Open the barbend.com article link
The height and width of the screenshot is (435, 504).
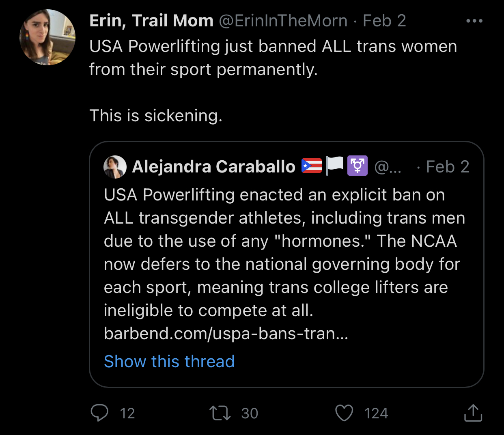(x=226, y=334)
